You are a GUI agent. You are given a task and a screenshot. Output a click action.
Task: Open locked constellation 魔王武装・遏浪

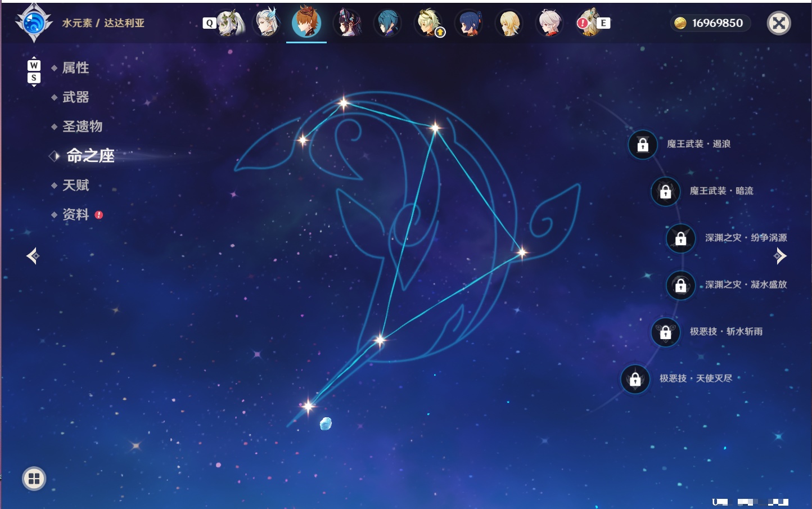point(643,145)
